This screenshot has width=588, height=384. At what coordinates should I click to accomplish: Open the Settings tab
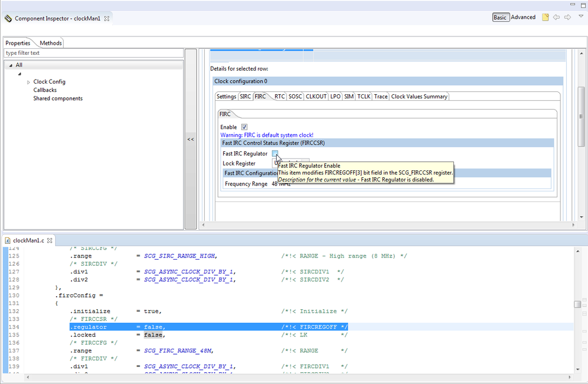(x=227, y=97)
